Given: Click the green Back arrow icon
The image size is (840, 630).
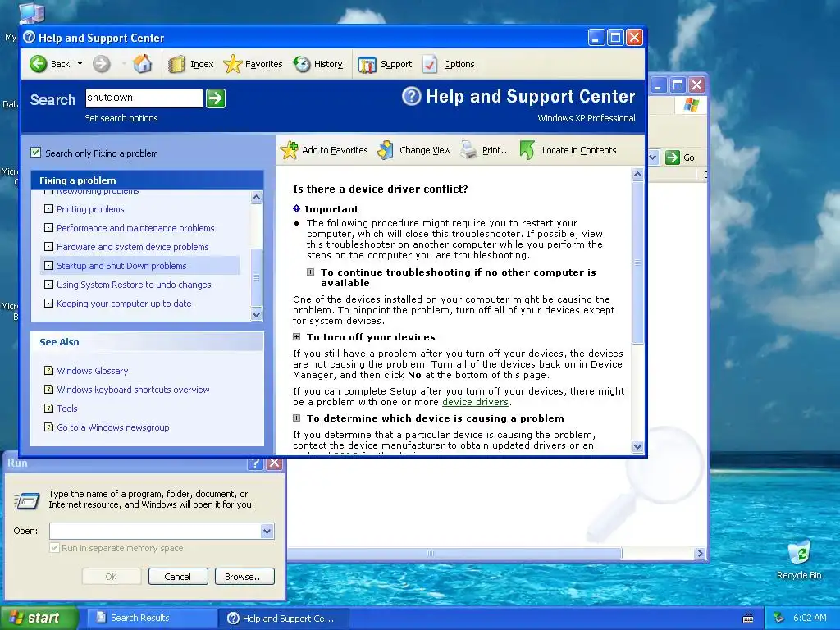Looking at the screenshot, I should point(38,64).
